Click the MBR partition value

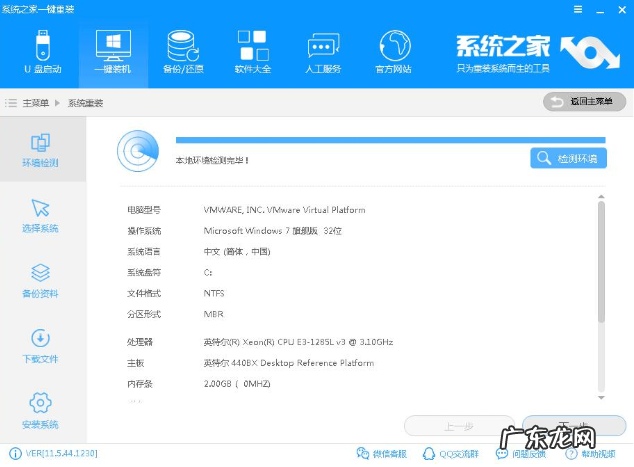(213, 314)
